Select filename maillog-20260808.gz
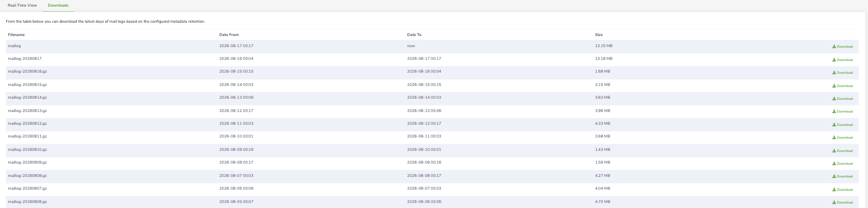Screen dimensions: 868x208 click(27, 175)
